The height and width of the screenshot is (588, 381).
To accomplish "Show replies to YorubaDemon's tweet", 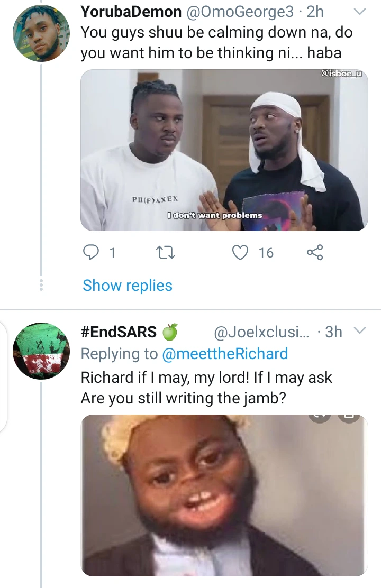I will pos(128,286).
